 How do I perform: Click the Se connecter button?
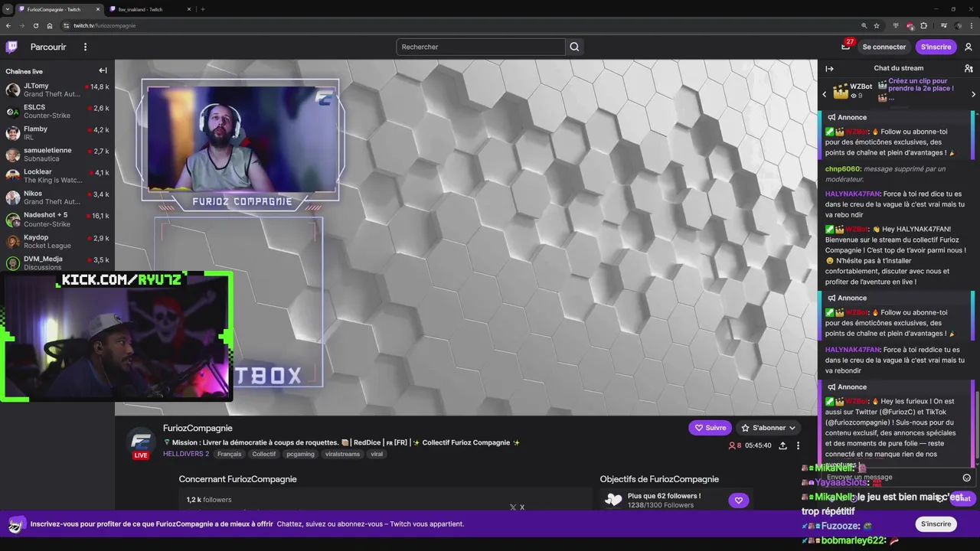click(884, 47)
